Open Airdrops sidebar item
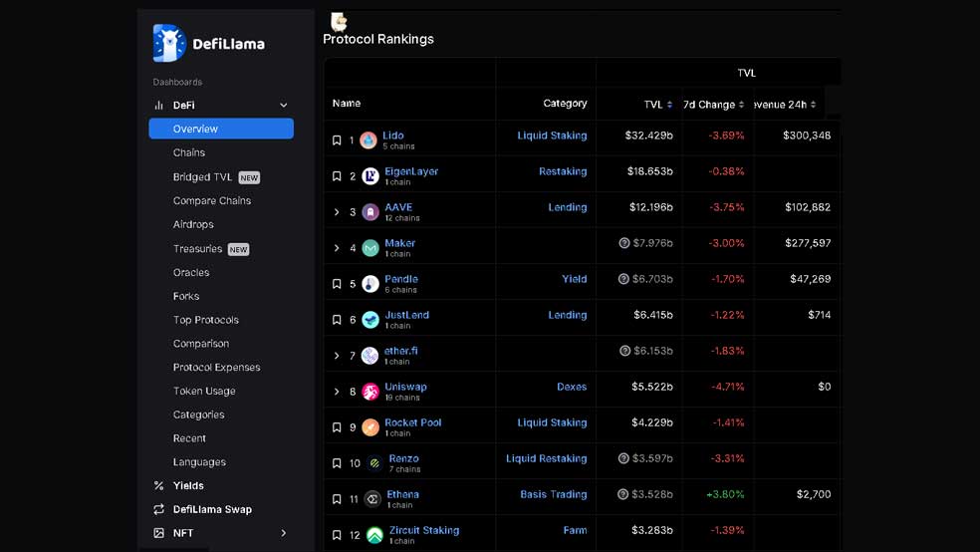Viewport: 980px width, 552px height. [x=193, y=224]
